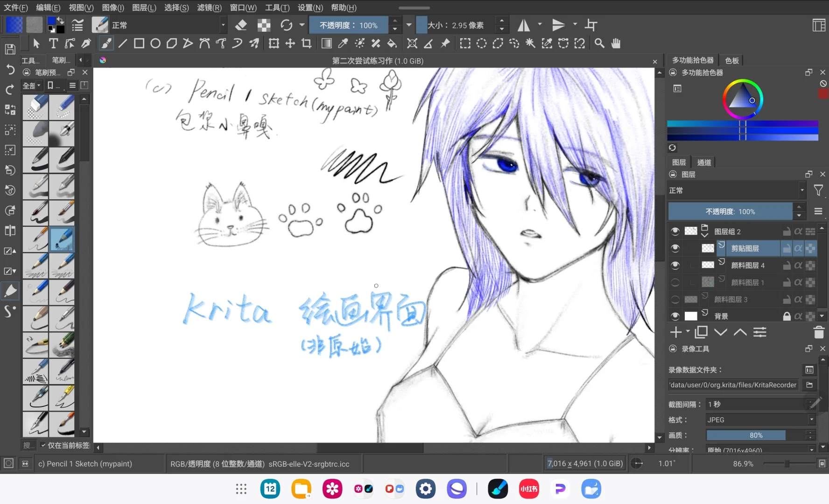Open the horizontal mirror options arrow
The height and width of the screenshot is (504, 829).
(x=540, y=24)
